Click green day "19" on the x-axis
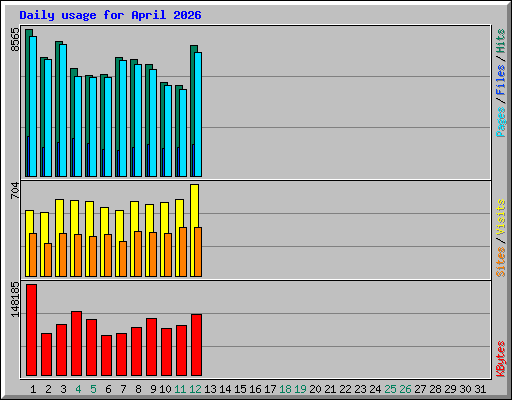Screen dimensions: 512x400 (x=300, y=389)
